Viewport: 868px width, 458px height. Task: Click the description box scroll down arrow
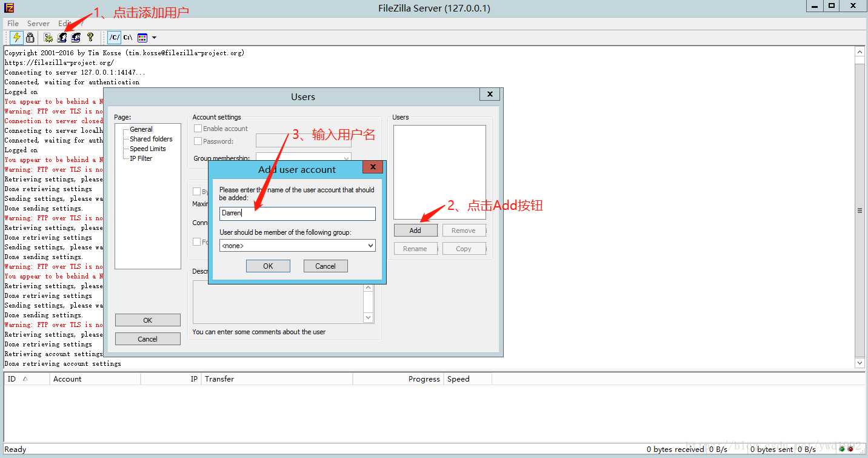point(369,318)
